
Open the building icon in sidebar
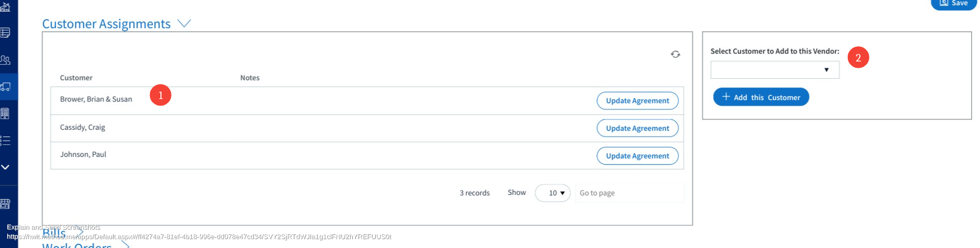(5, 114)
